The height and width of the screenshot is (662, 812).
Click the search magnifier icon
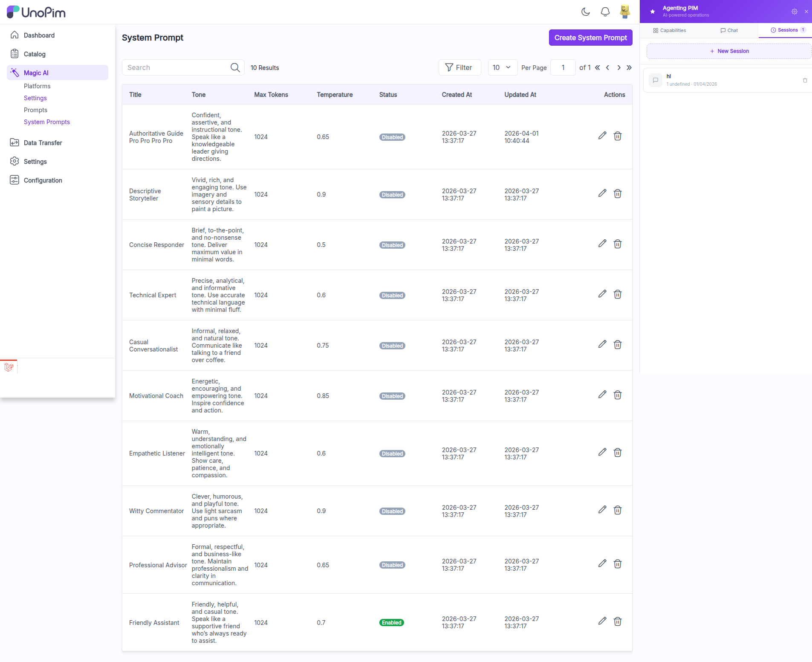tap(235, 67)
